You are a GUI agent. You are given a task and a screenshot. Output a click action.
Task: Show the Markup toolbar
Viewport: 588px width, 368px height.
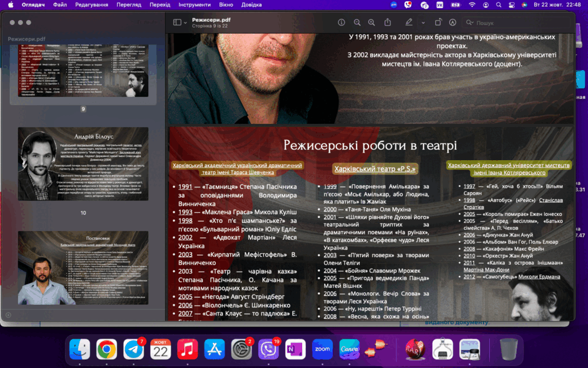pyautogui.click(x=453, y=23)
